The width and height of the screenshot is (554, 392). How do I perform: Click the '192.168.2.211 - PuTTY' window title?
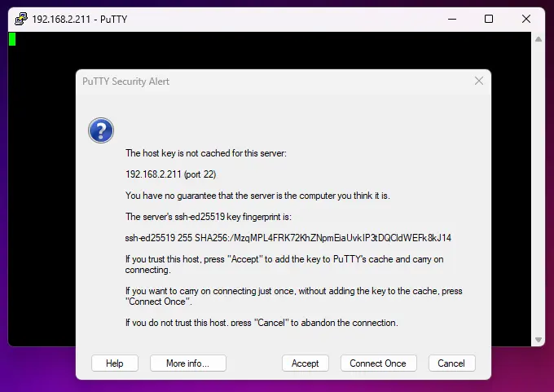(80, 19)
